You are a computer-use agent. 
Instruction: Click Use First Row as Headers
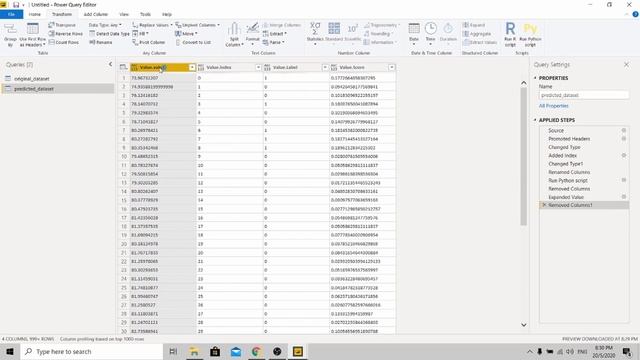tap(33, 35)
